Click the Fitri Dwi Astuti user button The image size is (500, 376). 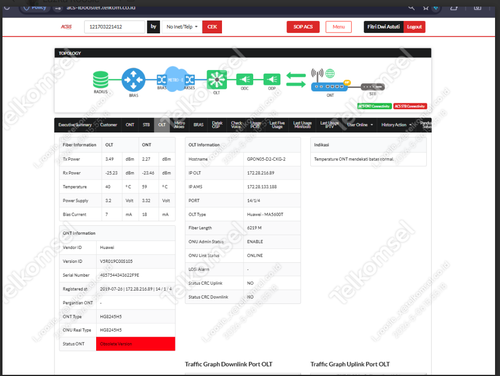[x=384, y=27]
